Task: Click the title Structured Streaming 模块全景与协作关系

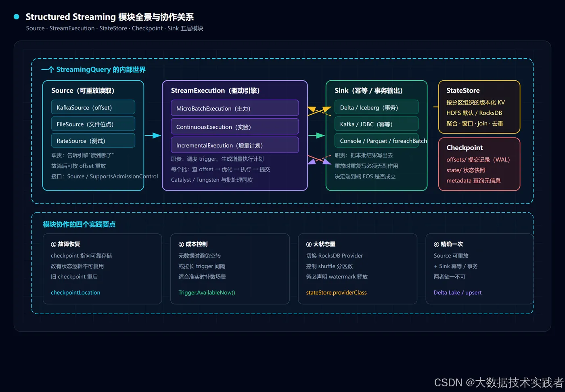Action: 110,17
